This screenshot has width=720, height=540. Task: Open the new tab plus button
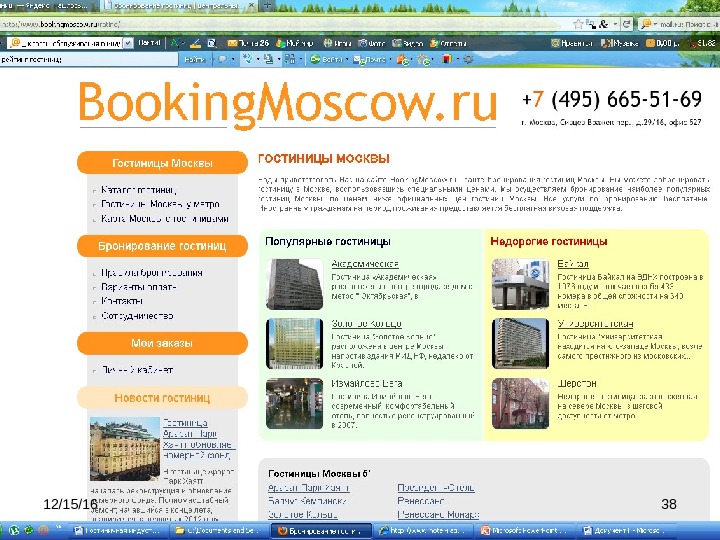click(267, 6)
